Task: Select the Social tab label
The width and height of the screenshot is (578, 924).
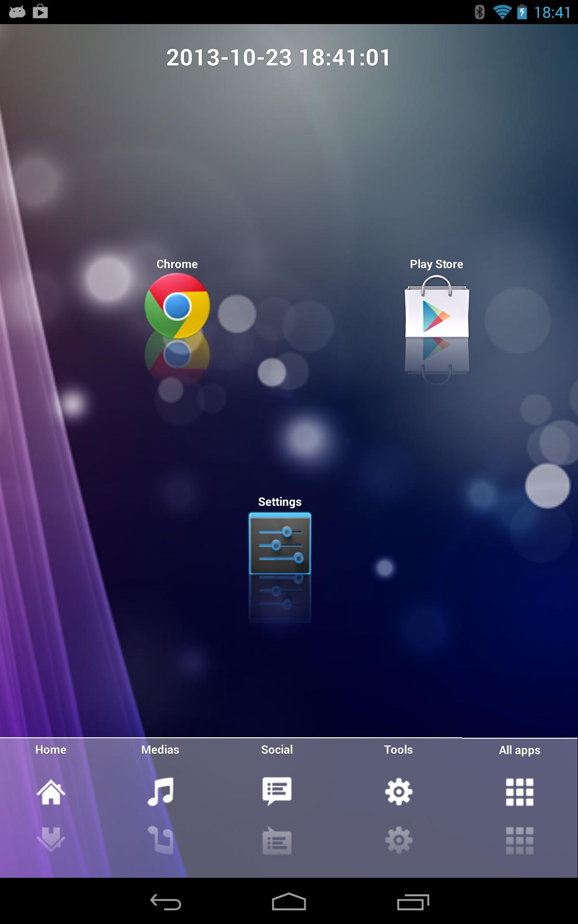Action: tap(277, 750)
